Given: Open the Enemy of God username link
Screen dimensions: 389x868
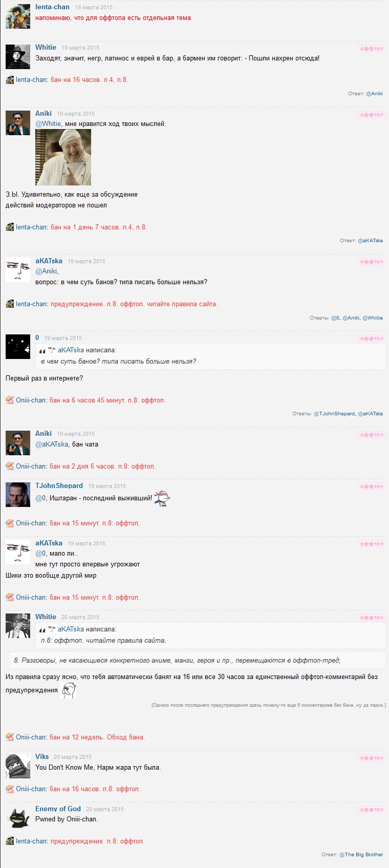Looking at the screenshot, I should pyautogui.click(x=58, y=809).
